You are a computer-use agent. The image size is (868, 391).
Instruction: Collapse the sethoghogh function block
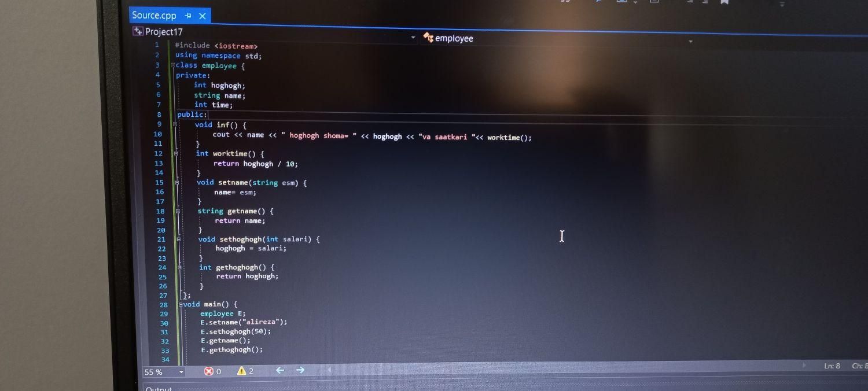(179, 239)
